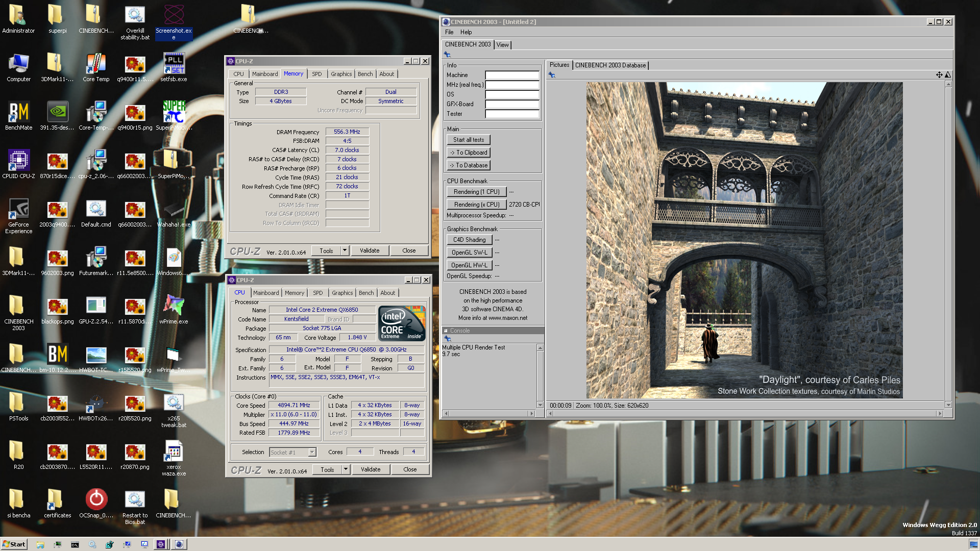Click the Tester input field

click(512, 114)
